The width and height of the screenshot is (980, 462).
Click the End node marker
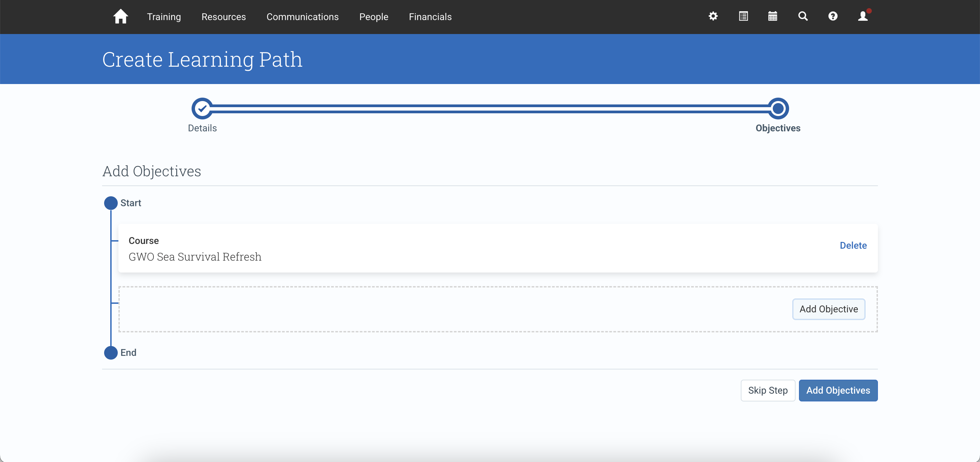pyautogui.click(x=111, y=353)
